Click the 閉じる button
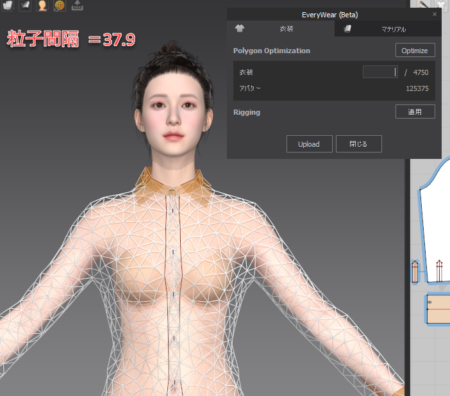The image size is (450, 396). [359, 144]
